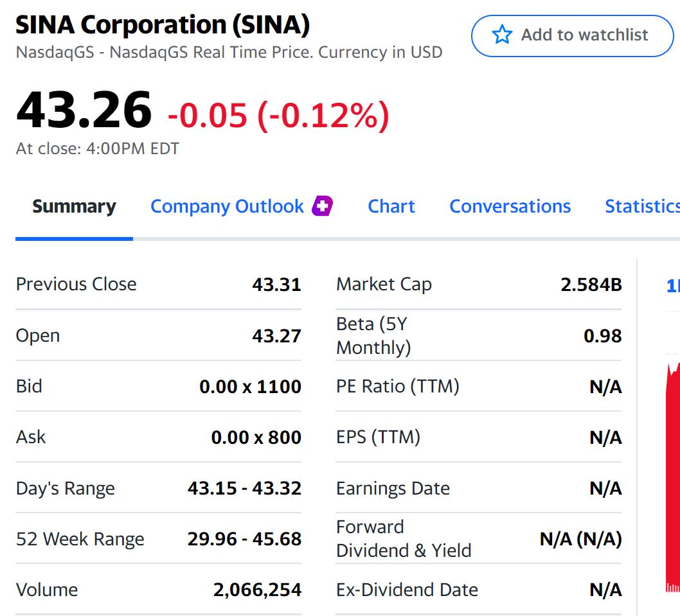The width and height of the screenshot is (680, 616).
Task: Click the Open label
Action: click(38, 336)
